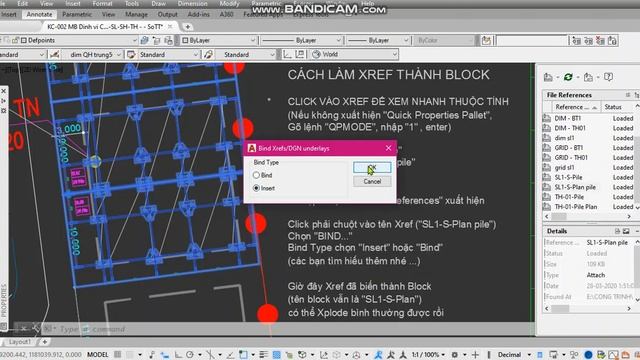
Task: Switch to the Layout1 tab
Action: click(x=20, y=342)
